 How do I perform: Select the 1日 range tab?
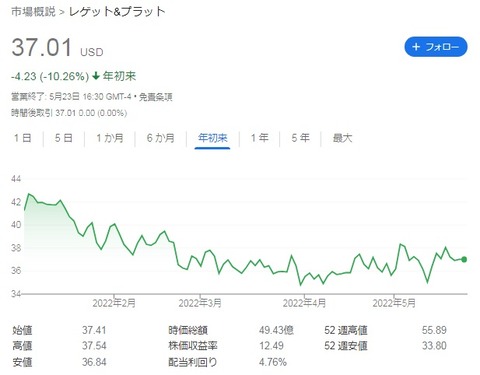click(x=23, y=138)
